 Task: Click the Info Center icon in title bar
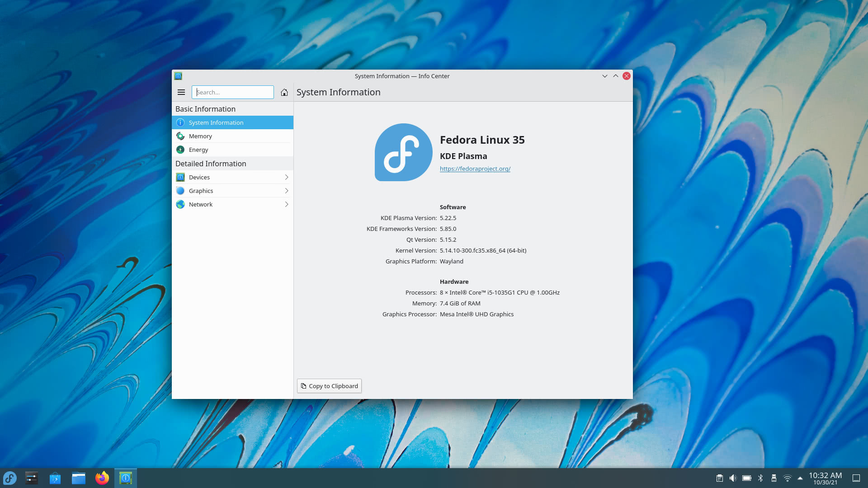click(178, 76)
